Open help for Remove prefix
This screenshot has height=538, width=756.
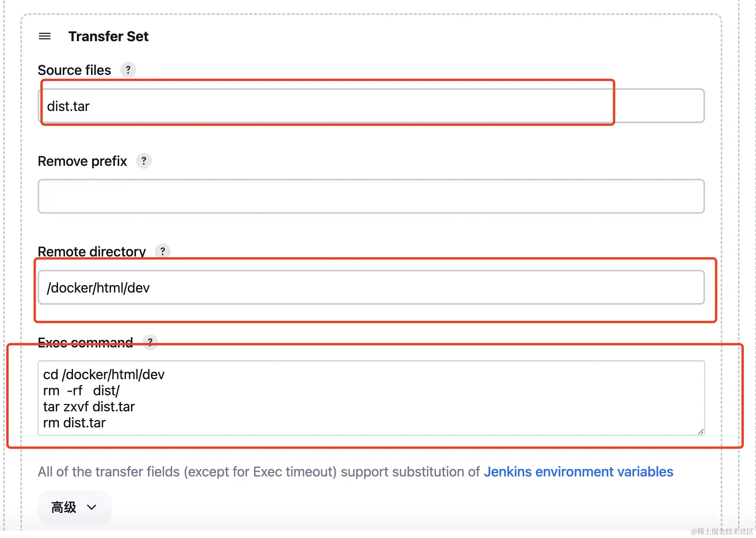[x=144, y=161]
